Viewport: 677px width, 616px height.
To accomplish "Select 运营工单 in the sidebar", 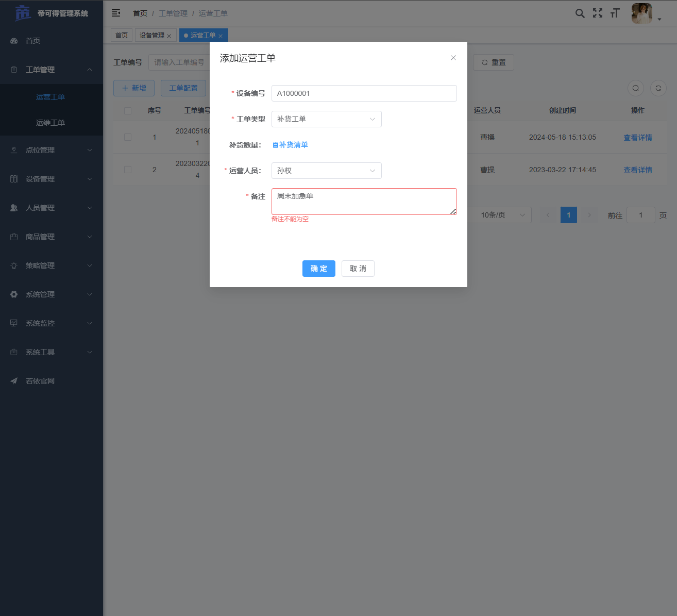I will point(50,97).
